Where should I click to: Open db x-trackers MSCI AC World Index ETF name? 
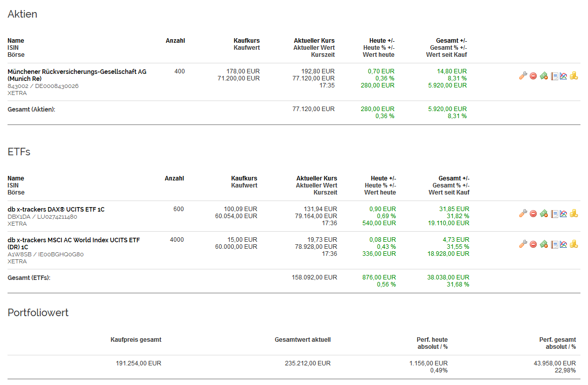73,243
